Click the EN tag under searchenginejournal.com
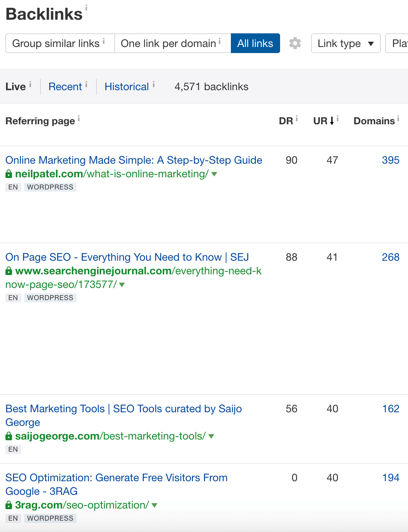Screen dimensions: 408x532 coord(13,298)
